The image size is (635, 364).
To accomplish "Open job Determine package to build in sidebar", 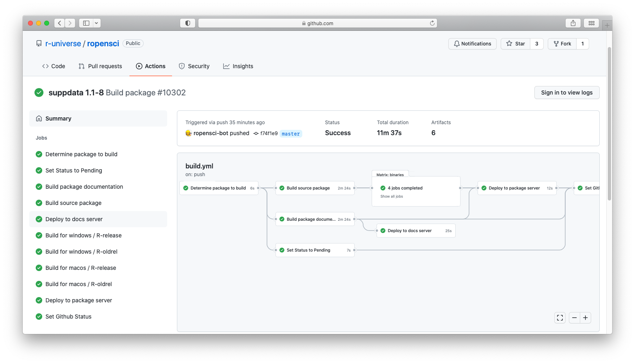I will tap(98, 154).
